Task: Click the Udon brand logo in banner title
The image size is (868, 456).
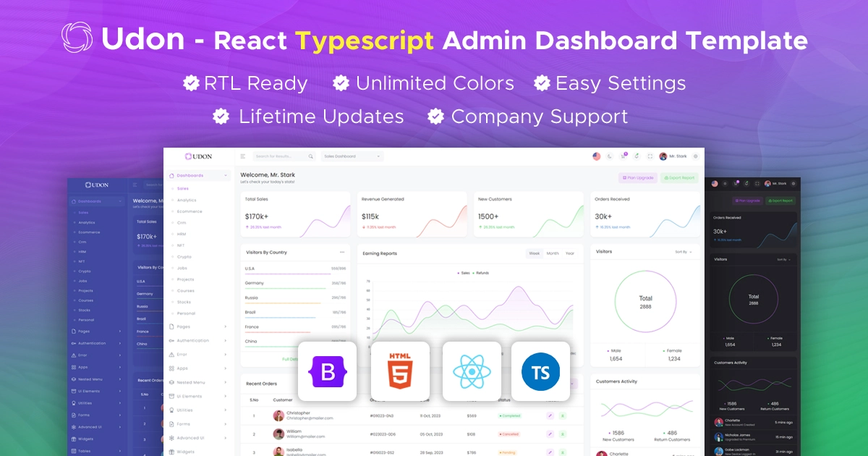Action: [x=77, y=38]
